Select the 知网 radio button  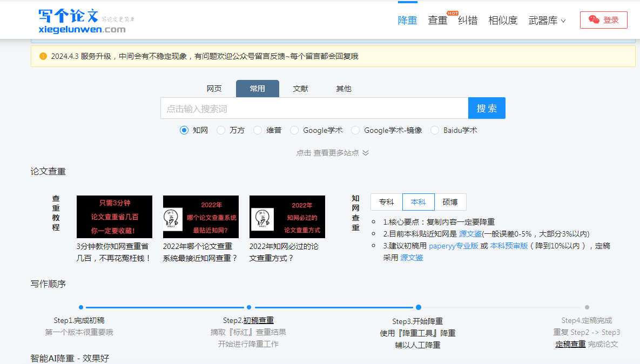tap(184, 130)
